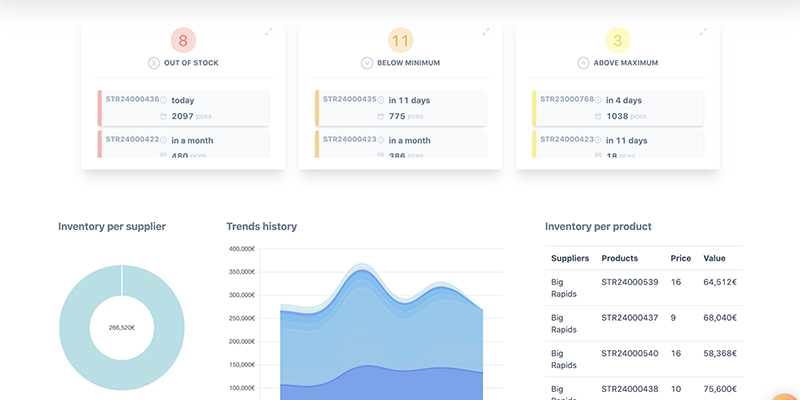Expand the Above Maximum card
Image resolution: width=800 pixels, height=400 pixels.
point(703,32)
